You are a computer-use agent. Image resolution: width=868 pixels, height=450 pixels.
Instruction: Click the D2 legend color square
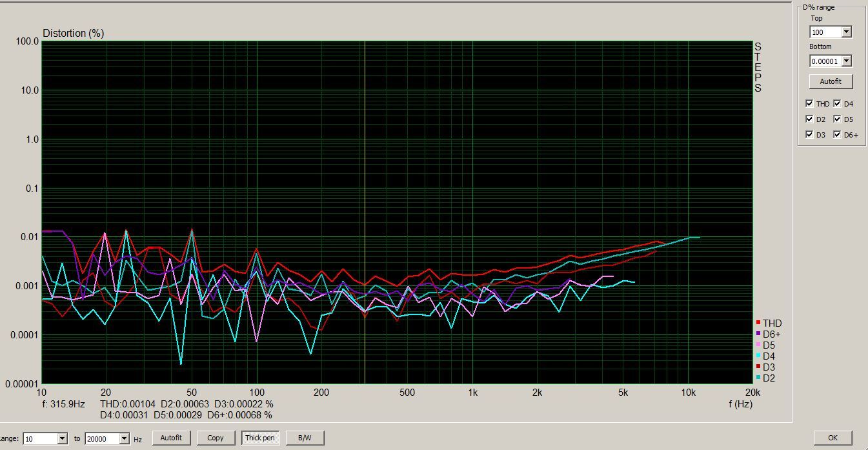tap(758, 378)
